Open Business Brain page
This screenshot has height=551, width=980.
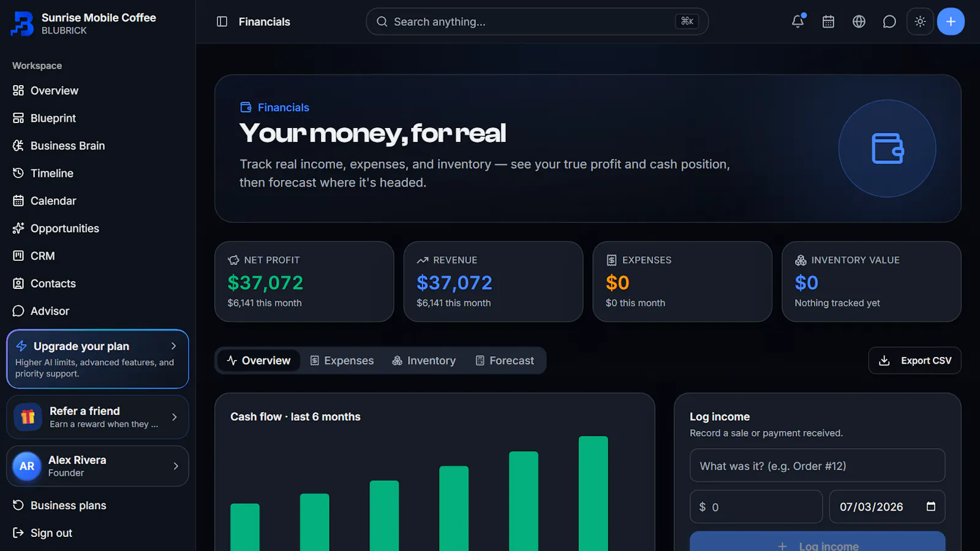tap(97, 146)
